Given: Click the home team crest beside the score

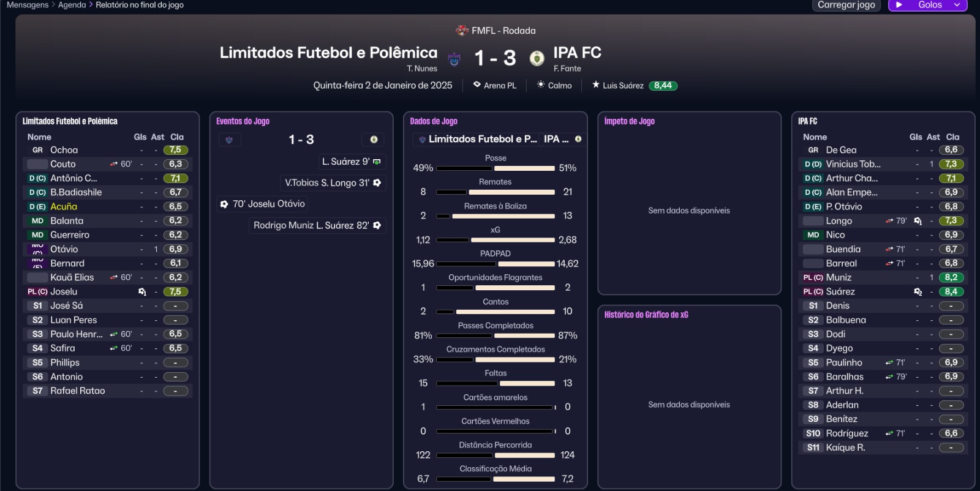Looking at the screenshot, I should pyautogui.click(x=454, y=59).
